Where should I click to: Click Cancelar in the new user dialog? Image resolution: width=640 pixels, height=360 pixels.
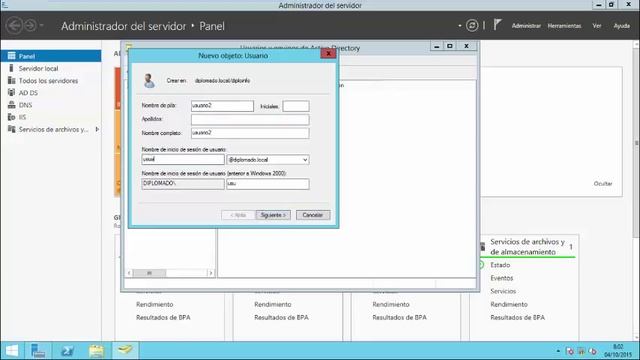pos(313,215)
